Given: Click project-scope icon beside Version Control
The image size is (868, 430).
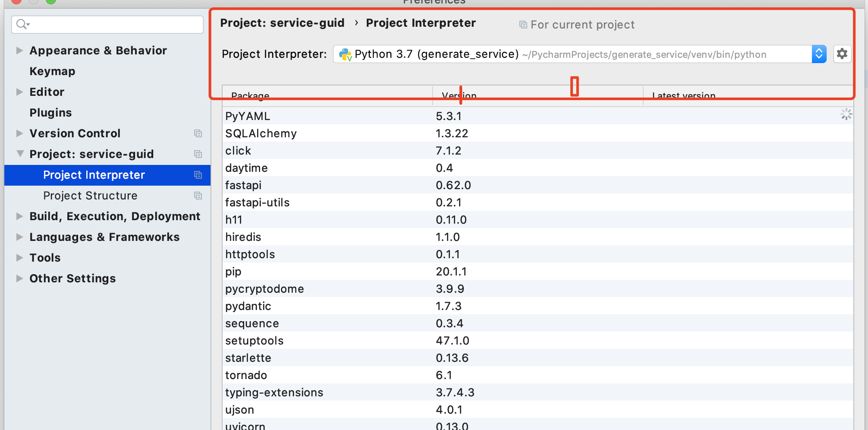Looking at the screenshot, I should 198,133.
